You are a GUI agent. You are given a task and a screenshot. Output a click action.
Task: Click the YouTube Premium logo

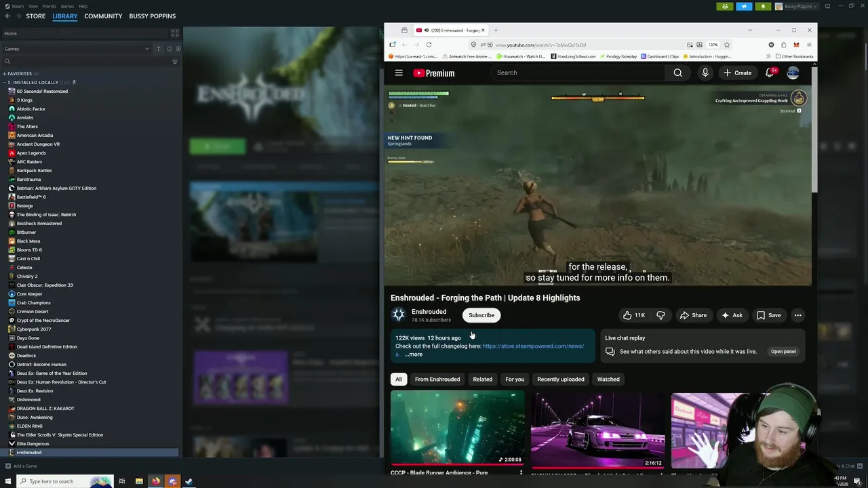tap(434, 73)
